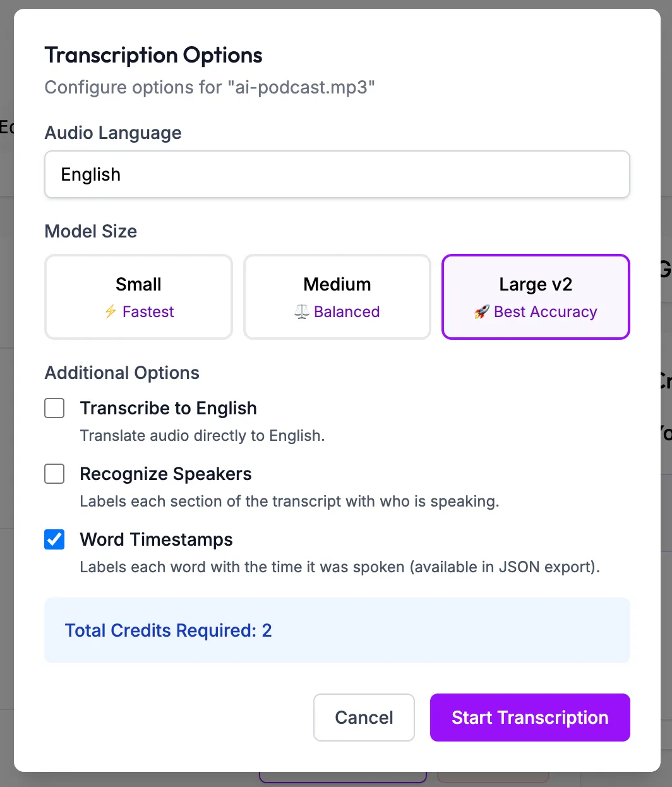Click the lightning bolt icon under Small
The image size is (672, 787).
coord(111,311)
